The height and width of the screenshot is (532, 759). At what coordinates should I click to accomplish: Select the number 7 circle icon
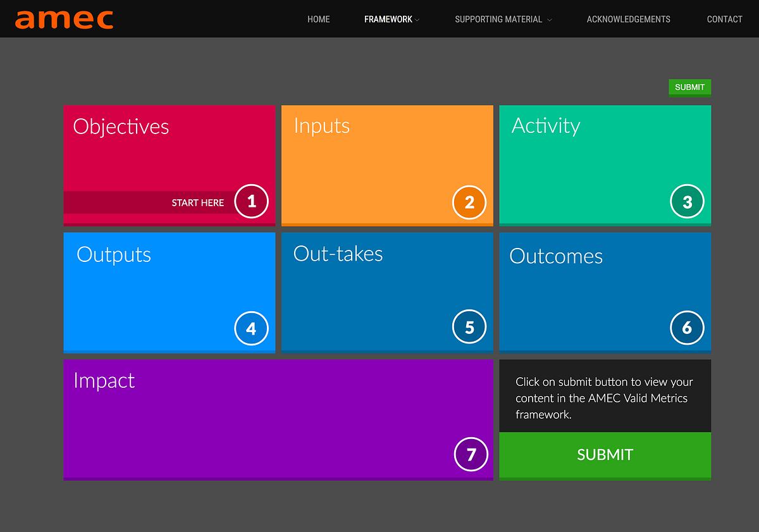coord(471,454)
